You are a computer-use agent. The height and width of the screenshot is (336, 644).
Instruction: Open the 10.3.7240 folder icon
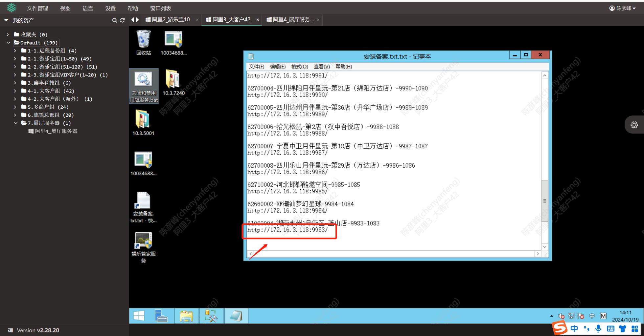pos(173,82)
